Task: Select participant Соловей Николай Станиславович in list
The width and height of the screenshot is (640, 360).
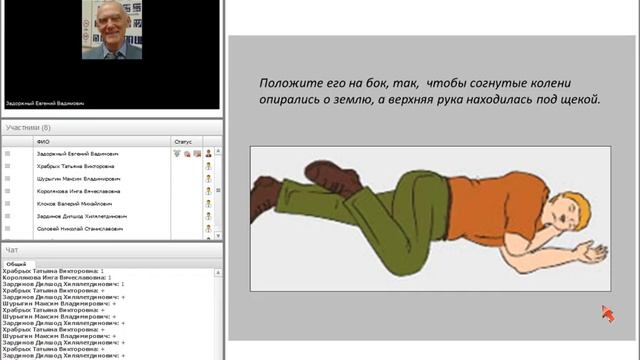Action: click(x=80, y=229)
